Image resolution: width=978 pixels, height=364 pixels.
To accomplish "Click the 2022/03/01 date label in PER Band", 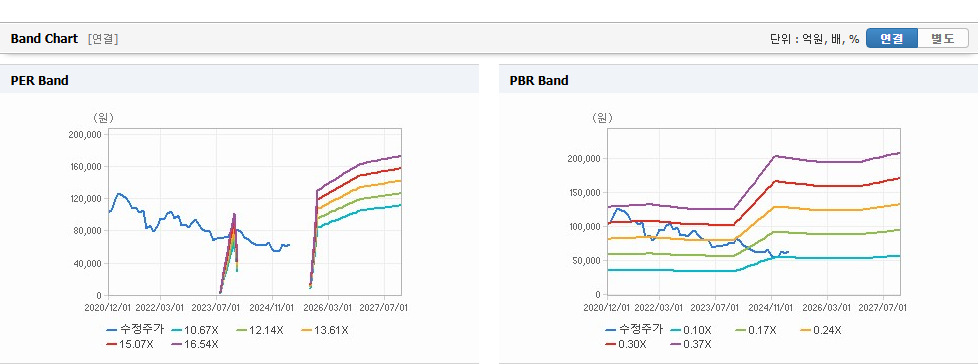I will click(161, 307).
